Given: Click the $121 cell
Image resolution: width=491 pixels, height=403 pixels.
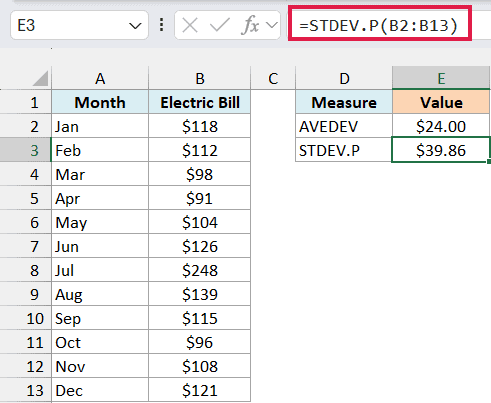Looking at the screenshot, I should pyautogui.click(x=199, y=390).
